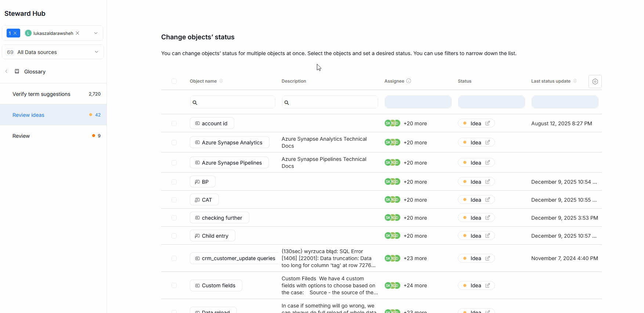Click '+24 more' assignees for Custom fields
Screen dimensions: 644x313
[415, 285]
